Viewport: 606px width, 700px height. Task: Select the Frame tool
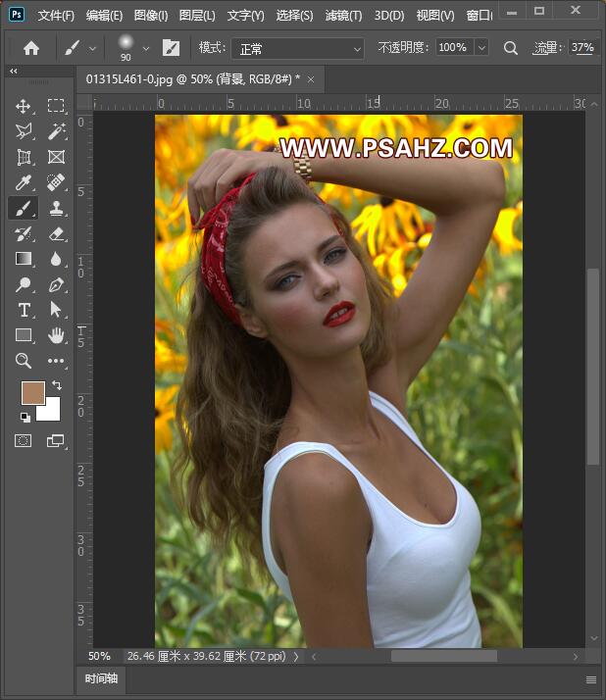coord(56,157)
